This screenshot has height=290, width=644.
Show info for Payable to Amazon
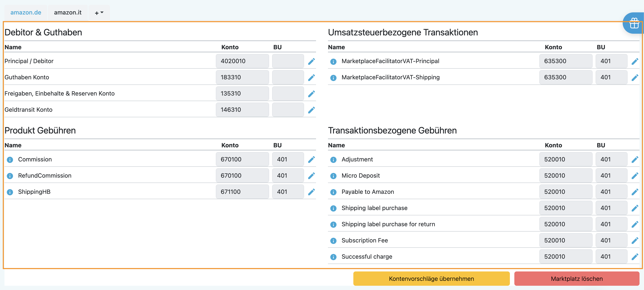coord(333,192)
